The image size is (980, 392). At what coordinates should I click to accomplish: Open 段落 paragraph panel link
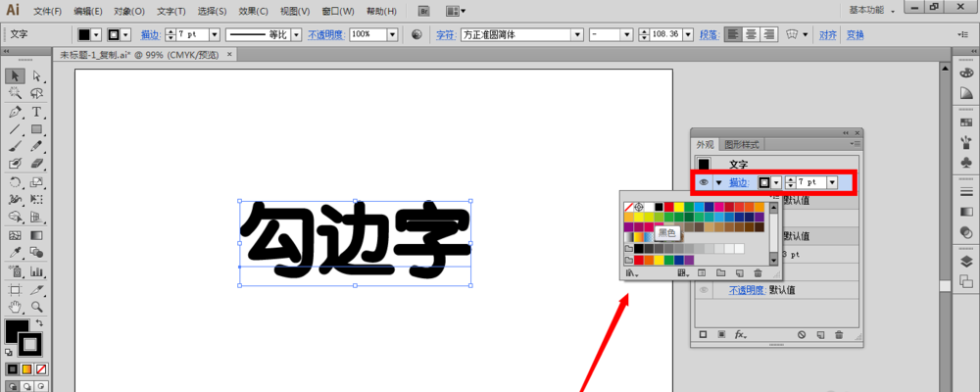coord(709,35)
